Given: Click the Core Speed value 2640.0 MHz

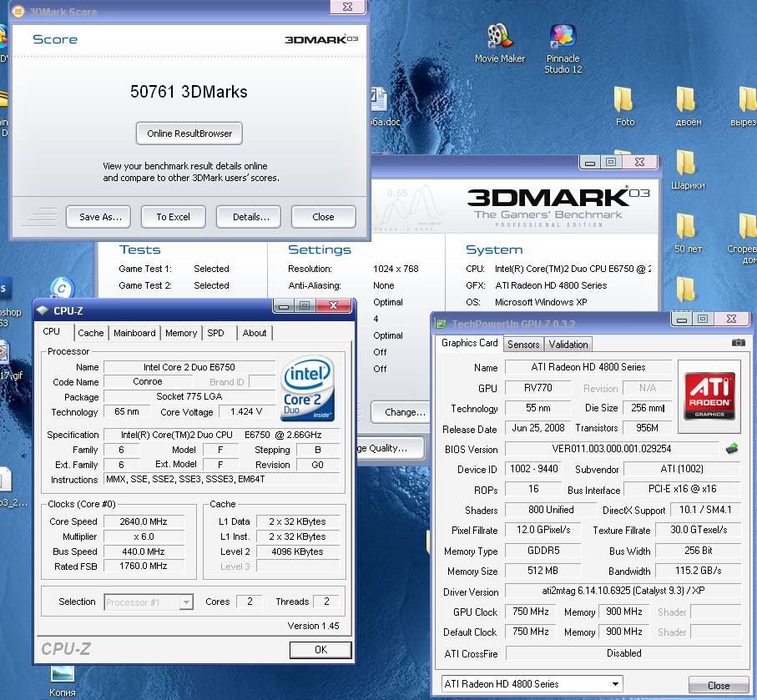Looking at the screenshot, I should [x=144, y=521].
